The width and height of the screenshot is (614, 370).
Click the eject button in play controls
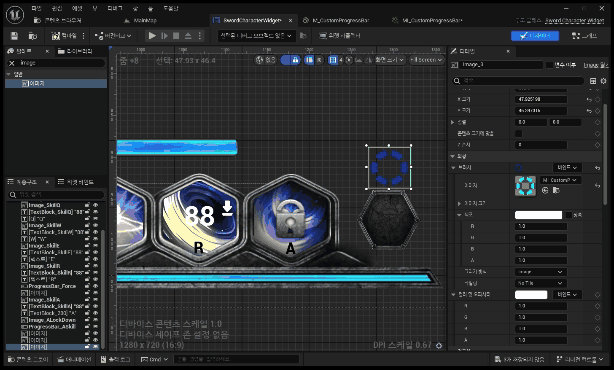pos(188,36)
